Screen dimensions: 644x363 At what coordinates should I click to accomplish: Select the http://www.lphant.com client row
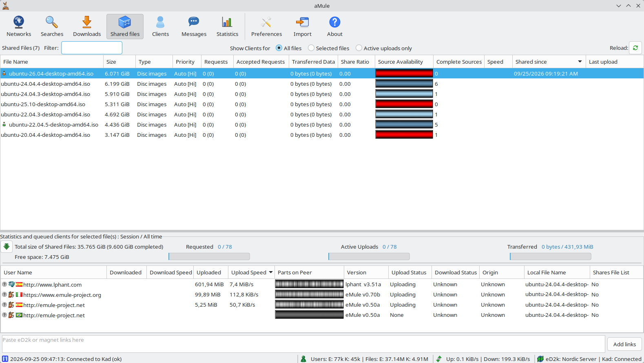[322, 284]
